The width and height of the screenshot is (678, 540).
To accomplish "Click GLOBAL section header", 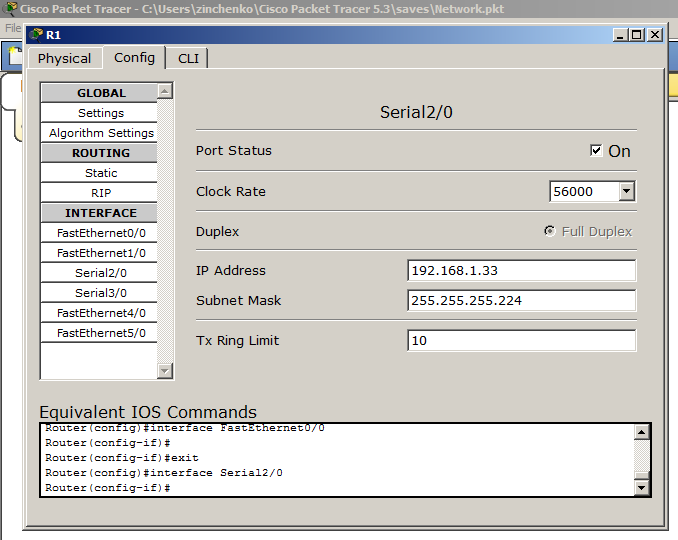I will pyautogui.click(x=99, y=93).
